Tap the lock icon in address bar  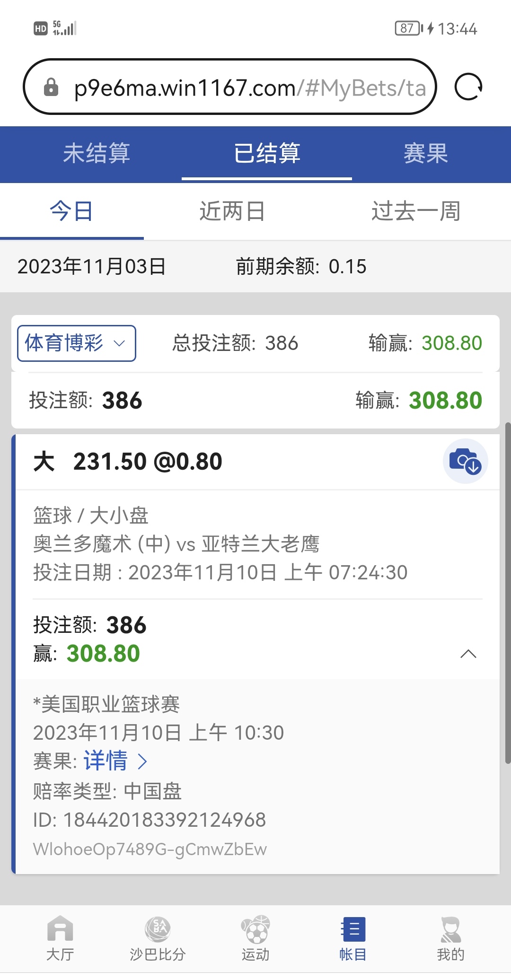point(51,87)
